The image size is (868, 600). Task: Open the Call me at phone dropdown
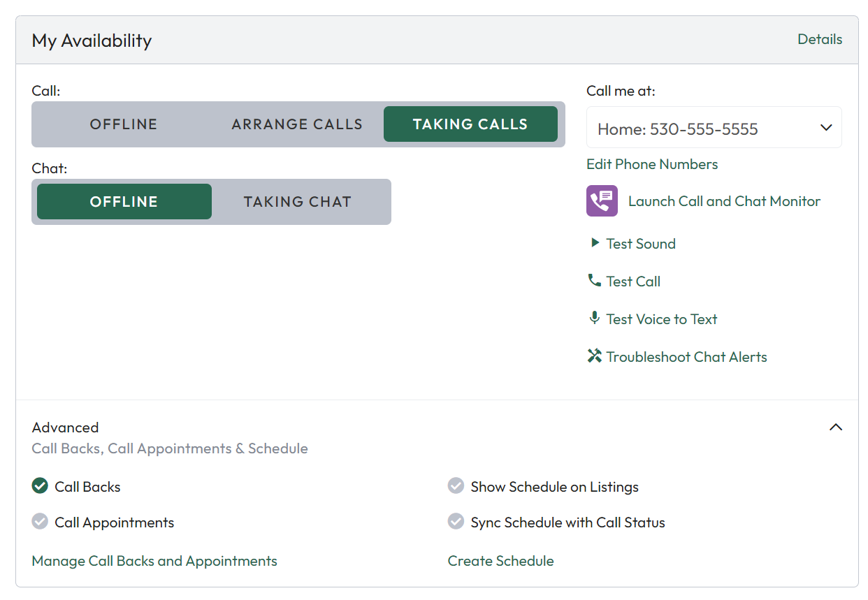click(714, 128)
